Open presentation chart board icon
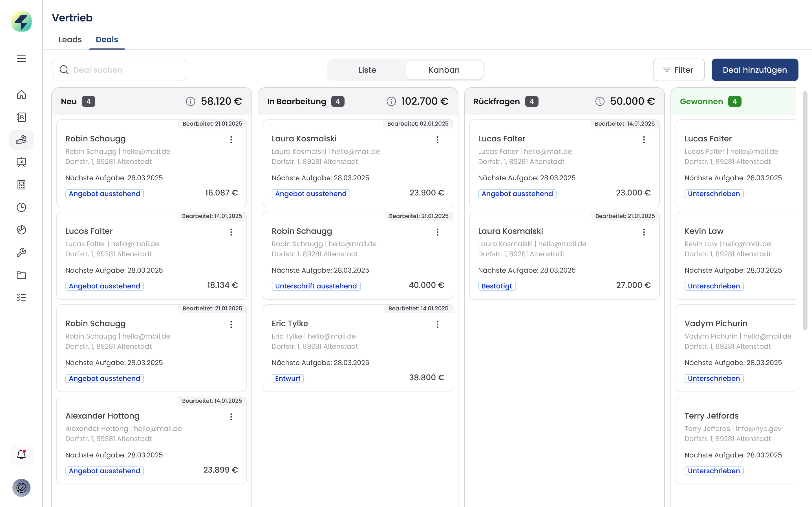 point(21,162)
